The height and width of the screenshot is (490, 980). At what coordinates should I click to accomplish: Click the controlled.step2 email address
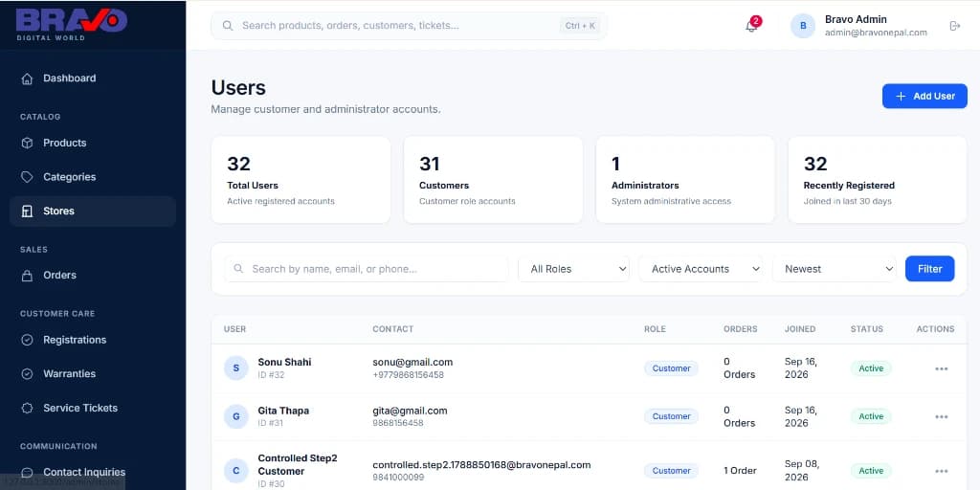[481, 465]
